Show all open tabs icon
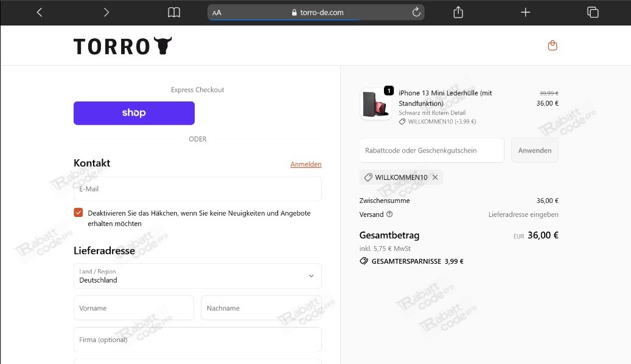The height and width of the screenshot is (364, 631). click(592, 12)
